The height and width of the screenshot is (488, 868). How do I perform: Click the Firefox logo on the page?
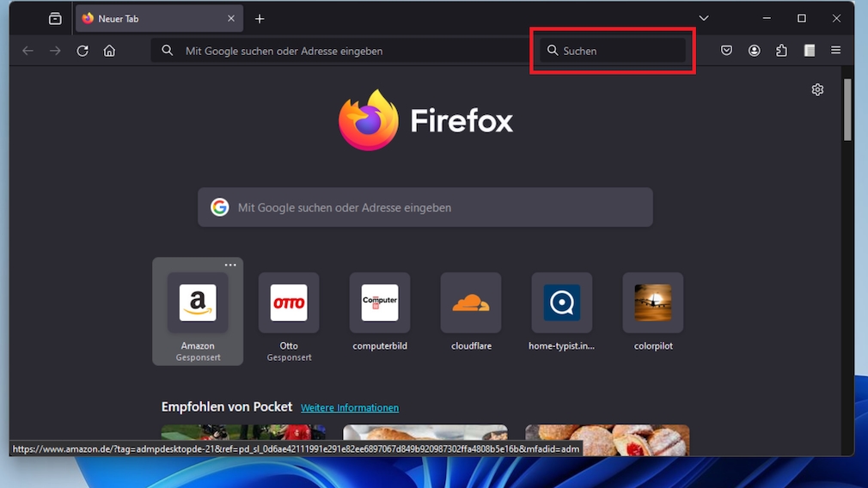425,120
